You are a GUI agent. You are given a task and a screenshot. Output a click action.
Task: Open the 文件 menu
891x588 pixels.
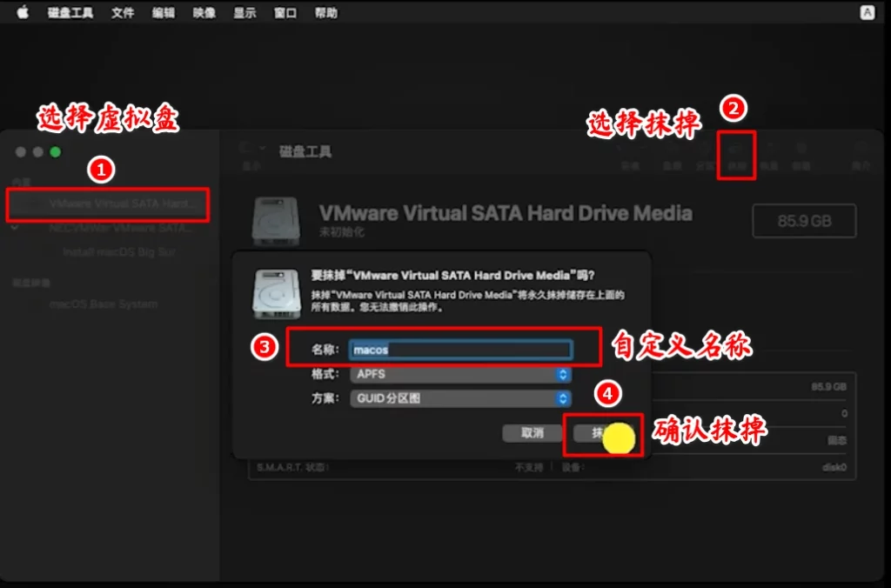click(122, 12)
